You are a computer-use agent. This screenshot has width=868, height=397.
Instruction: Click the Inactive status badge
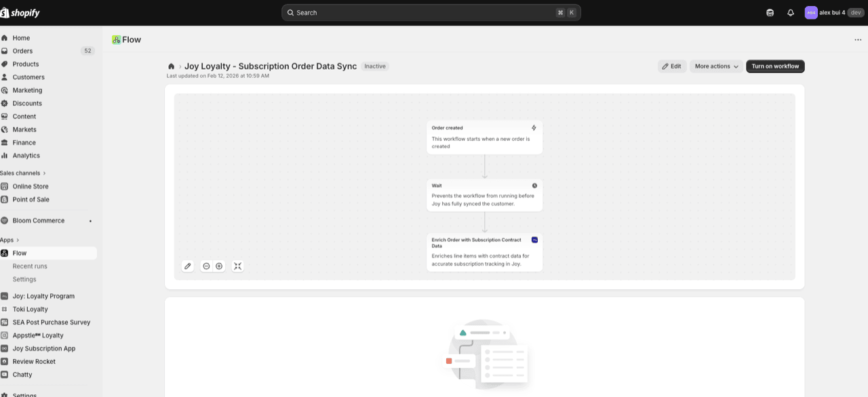pos(375,66)
